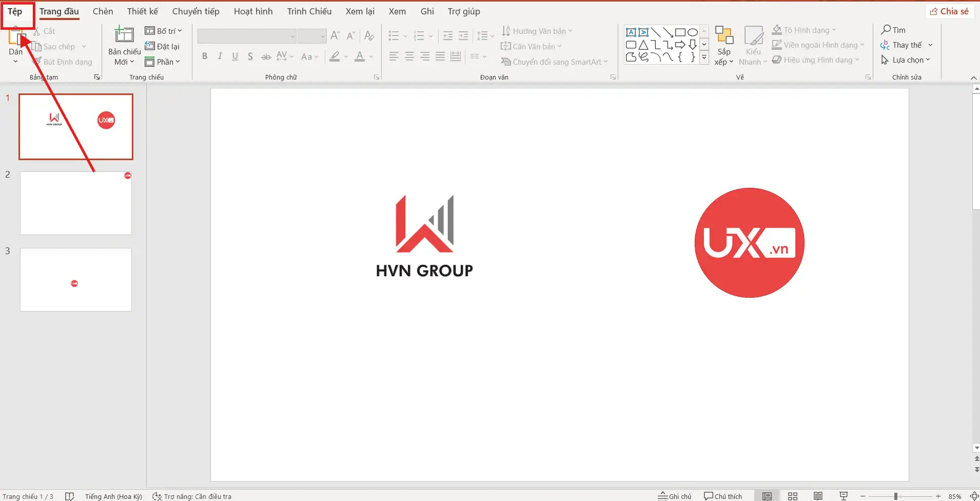Open Sắp xếp arrange tool

(x=724, y=46)
